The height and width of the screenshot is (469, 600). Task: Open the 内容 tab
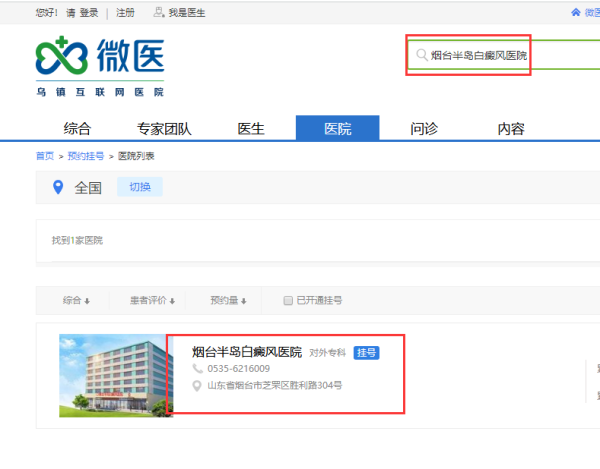click(511, 129)
